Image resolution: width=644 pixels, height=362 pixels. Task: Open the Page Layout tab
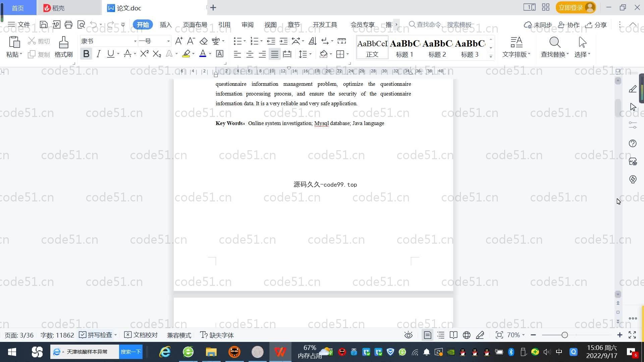[x=195, y=24]
